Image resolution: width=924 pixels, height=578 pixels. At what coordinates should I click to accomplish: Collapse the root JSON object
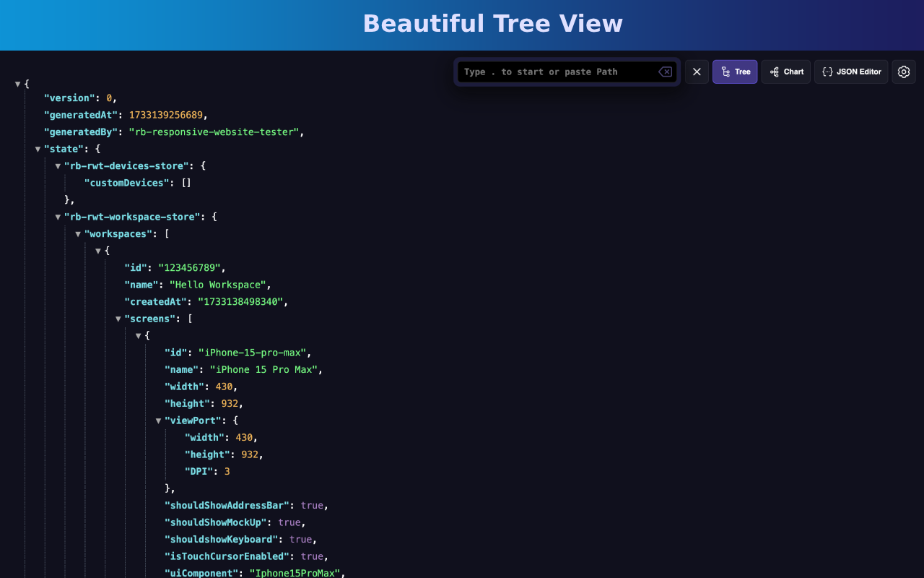pos(17,84)
